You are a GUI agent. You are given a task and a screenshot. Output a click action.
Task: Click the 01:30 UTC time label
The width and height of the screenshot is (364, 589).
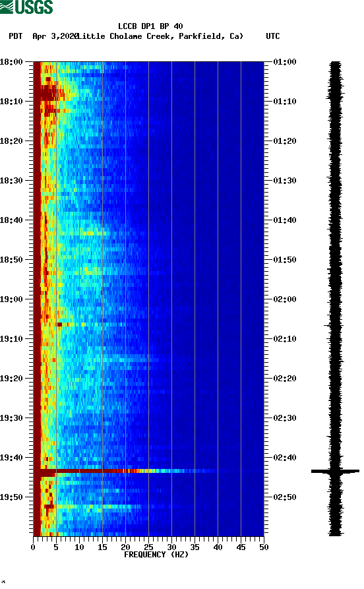[x=285, y=180]
